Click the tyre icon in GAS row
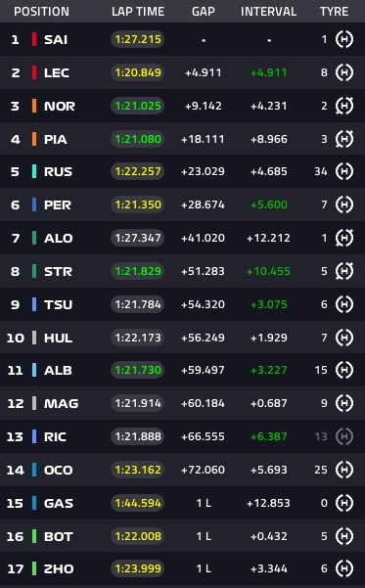 pyautogui.click(x=344, y=503)
